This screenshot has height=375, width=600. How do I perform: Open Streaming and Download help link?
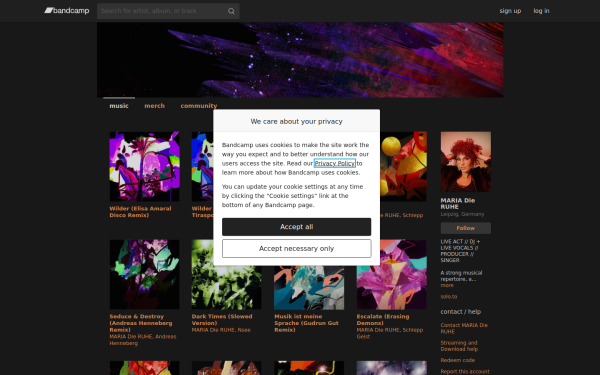[459, 346]
